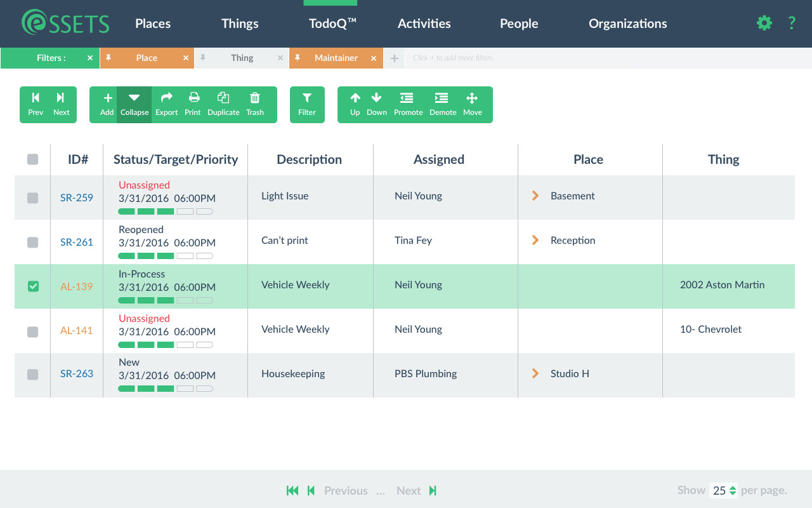This screenshot has height=508, width=812.
Task: Open the SR-261 request link
Action: 77,242
